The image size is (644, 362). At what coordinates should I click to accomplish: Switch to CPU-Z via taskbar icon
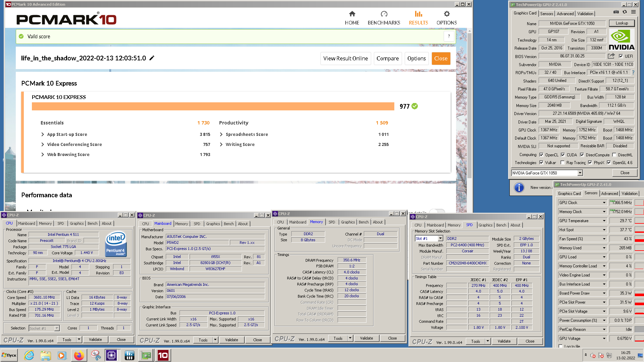coord(111,355)
